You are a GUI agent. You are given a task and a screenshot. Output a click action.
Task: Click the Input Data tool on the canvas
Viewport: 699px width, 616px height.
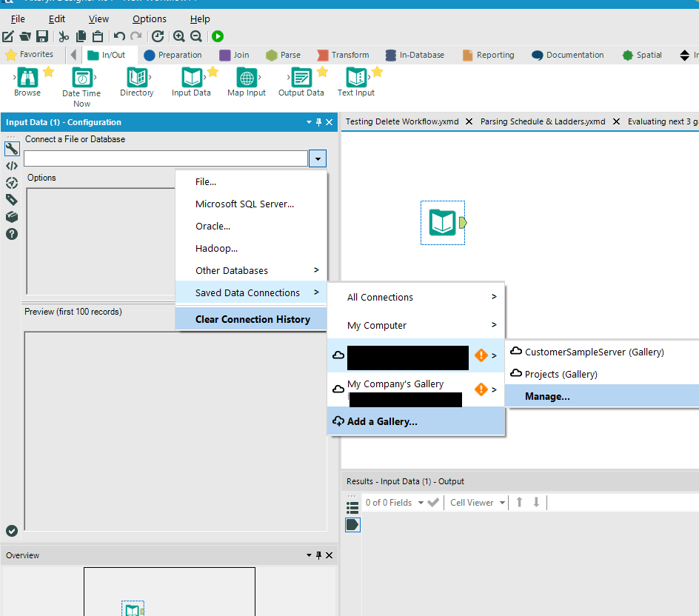click(443, 222)
